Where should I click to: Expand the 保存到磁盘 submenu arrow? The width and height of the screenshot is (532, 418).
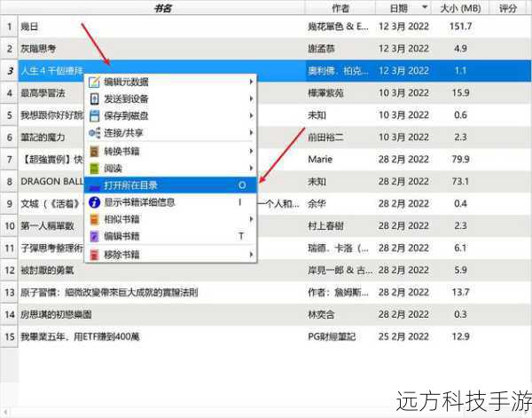click(x=251, y=115)
